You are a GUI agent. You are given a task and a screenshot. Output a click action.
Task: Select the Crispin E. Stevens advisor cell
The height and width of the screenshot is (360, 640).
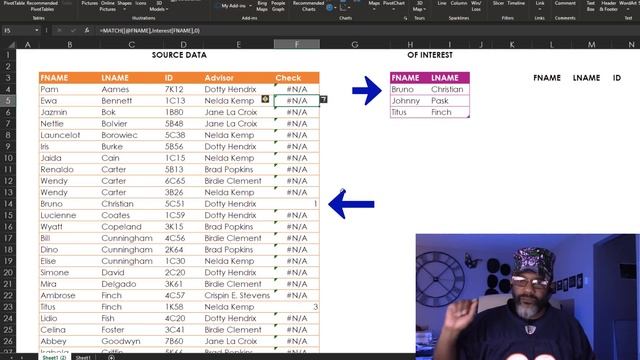[238, 295]
